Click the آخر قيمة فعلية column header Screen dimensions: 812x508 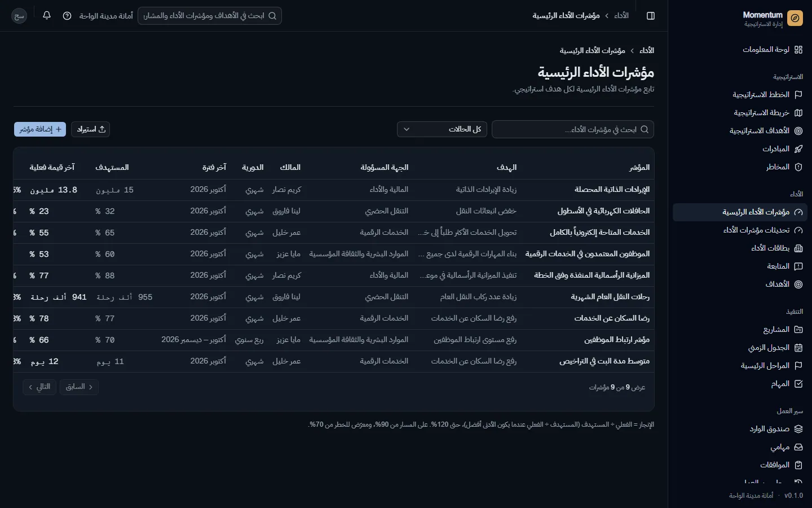point(52,168)
